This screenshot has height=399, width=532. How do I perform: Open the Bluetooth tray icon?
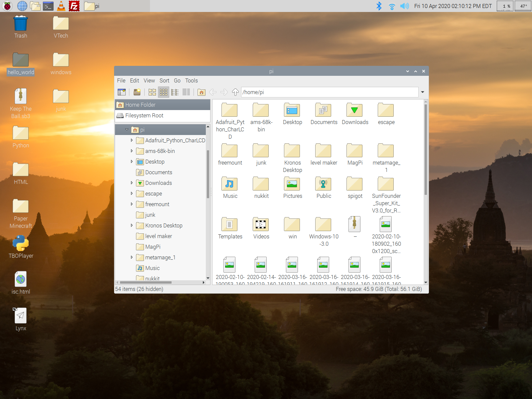(379, 6)
